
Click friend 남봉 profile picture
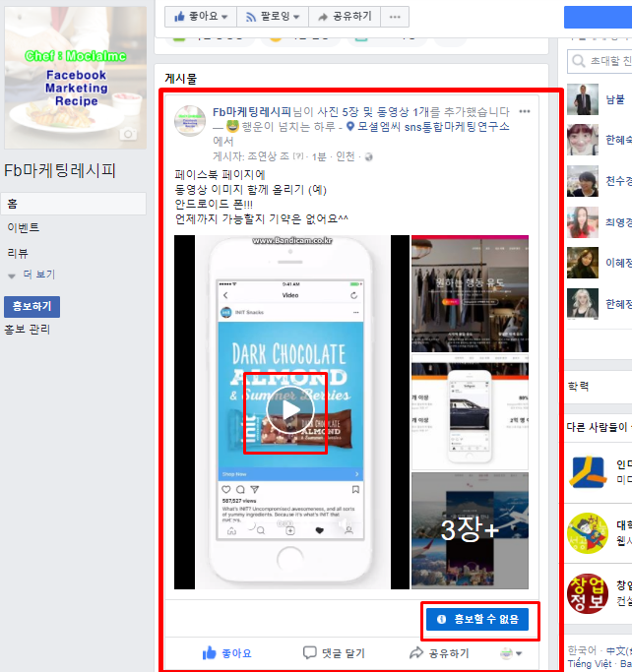tap(582, 99)
